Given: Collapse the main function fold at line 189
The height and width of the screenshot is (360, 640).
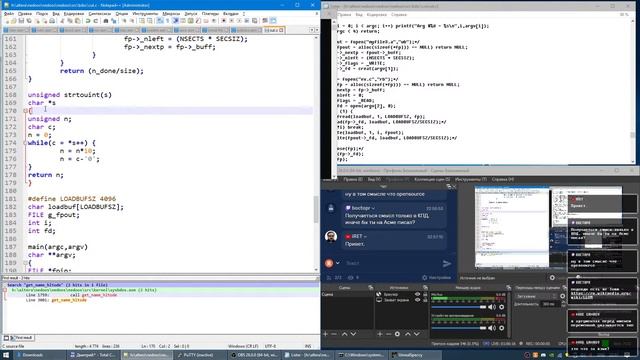Looking at the screenshot, I should point(25,263).
